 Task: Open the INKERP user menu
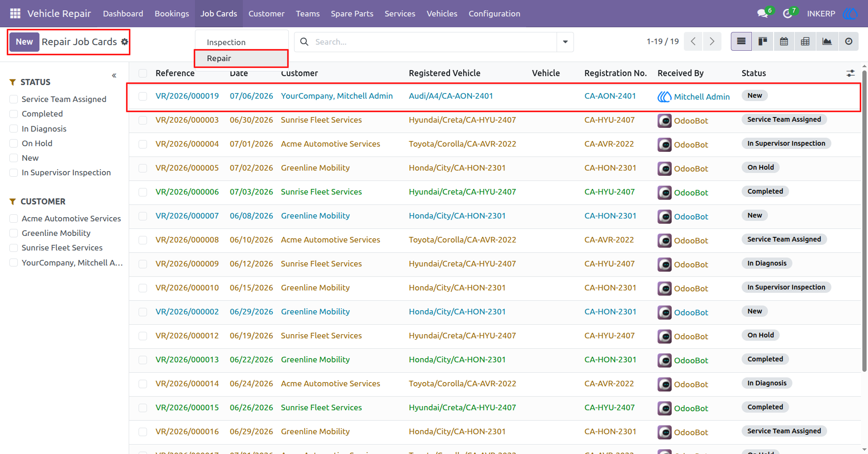tap(821, 14)
